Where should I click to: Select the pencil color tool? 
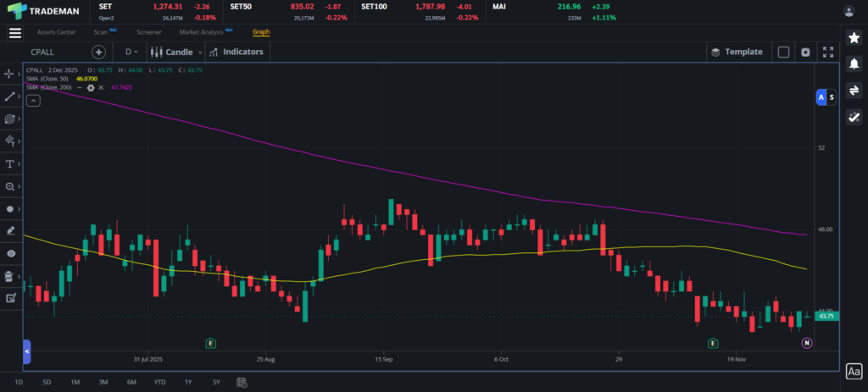(8, 231)
